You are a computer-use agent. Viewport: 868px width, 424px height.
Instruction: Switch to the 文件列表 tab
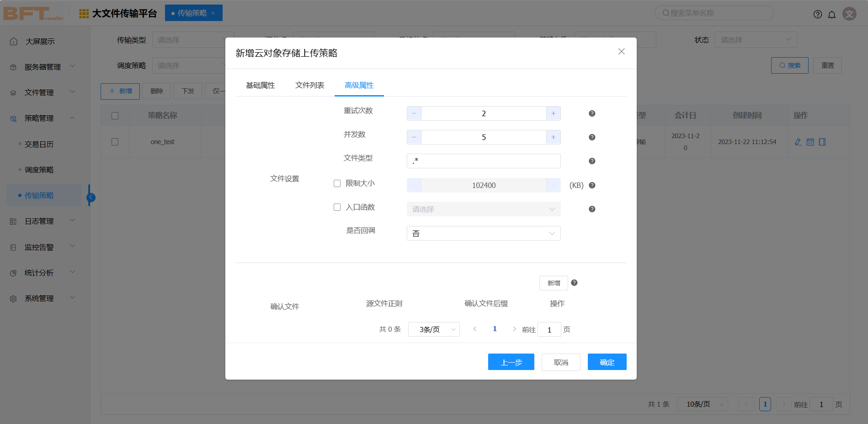click(x=310, y=86)
